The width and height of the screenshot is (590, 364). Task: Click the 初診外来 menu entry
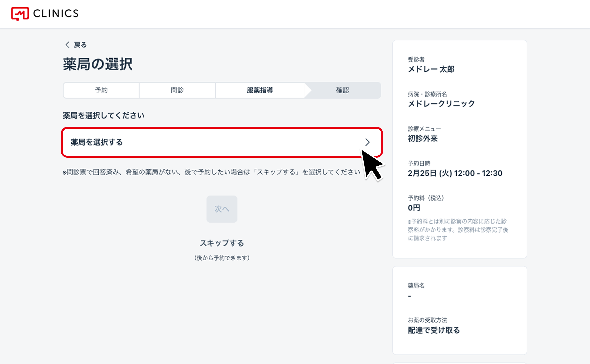(x=423, y=138)
